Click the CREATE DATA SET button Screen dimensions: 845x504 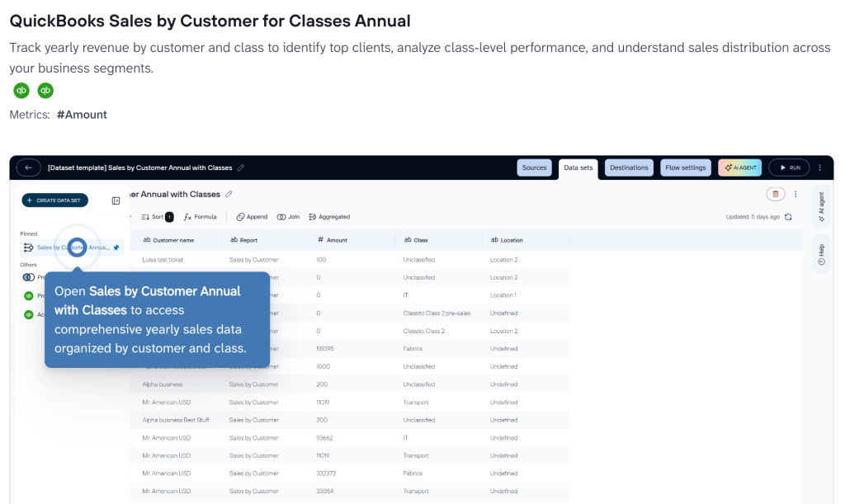(x=55, y=200)
